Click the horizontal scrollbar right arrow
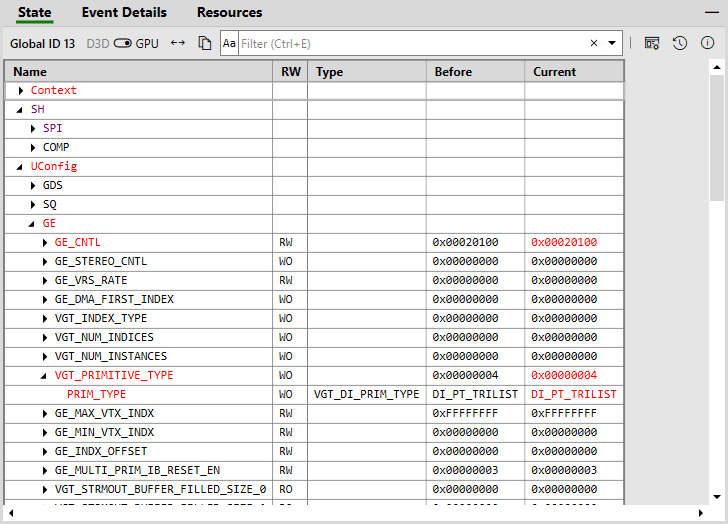This screenshot has height=524, width=728. point(701,513)
